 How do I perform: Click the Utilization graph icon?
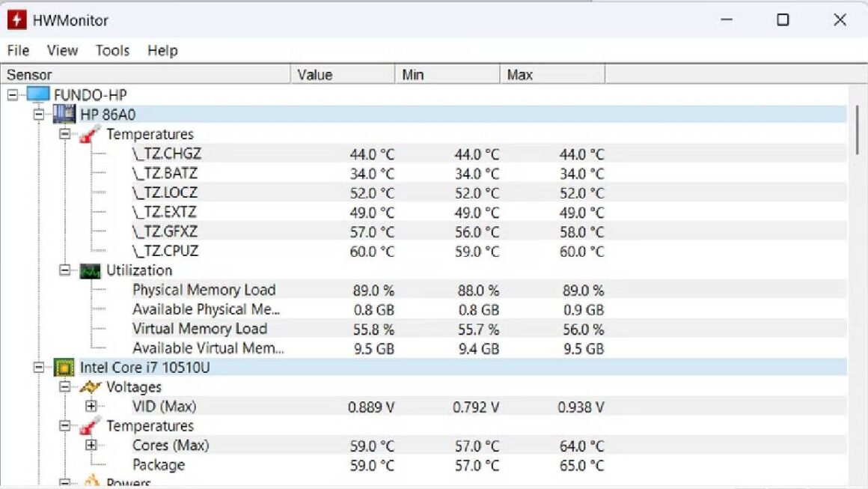(91, 271)
